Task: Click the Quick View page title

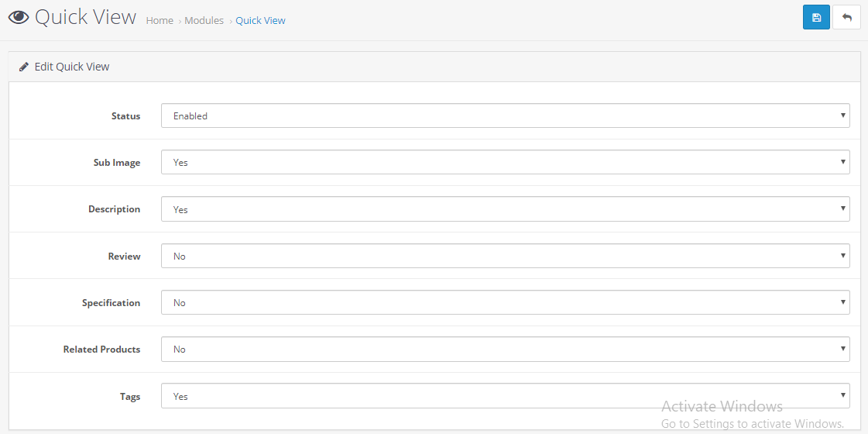Action: (85, 17)
